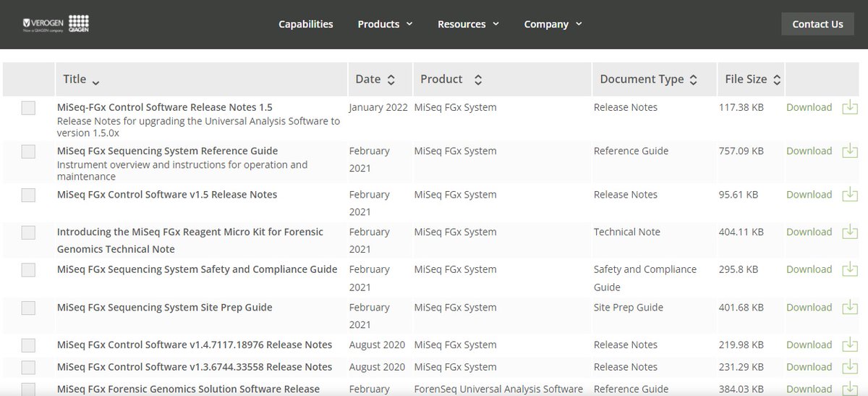The width and height of the screenshot is (868, 396).
Task: Click the Contact Us button
Action: [817, 24]
